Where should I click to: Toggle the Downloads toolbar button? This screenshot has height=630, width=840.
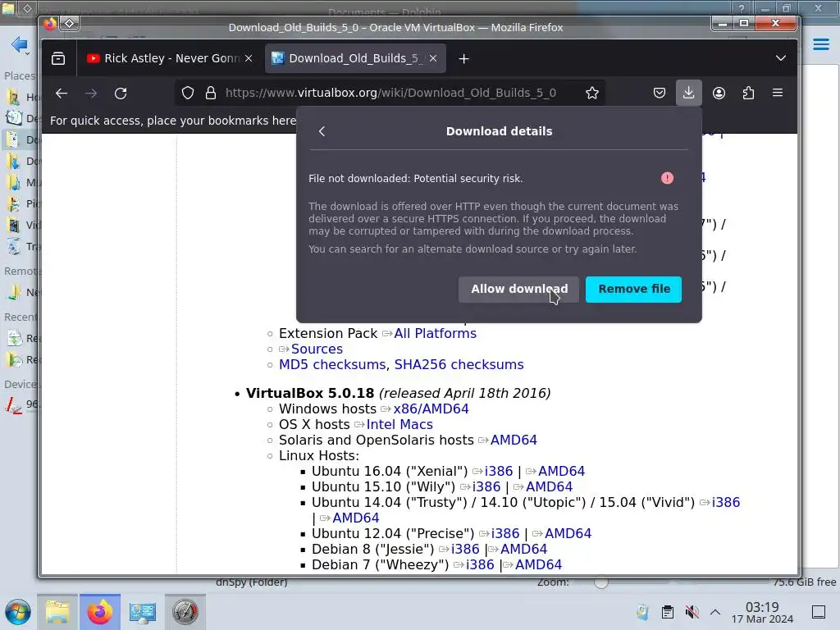tap(688, 94)
